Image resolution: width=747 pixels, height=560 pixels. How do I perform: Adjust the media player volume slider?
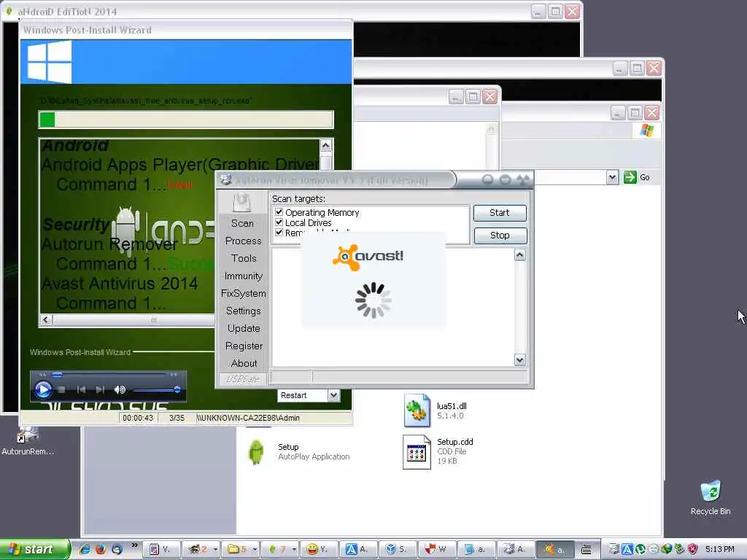click(x=158, y=390)
